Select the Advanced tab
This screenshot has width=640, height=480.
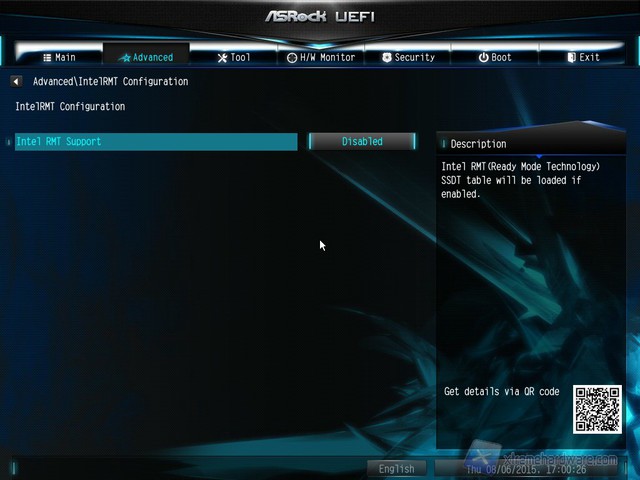[x=145, y=58]
